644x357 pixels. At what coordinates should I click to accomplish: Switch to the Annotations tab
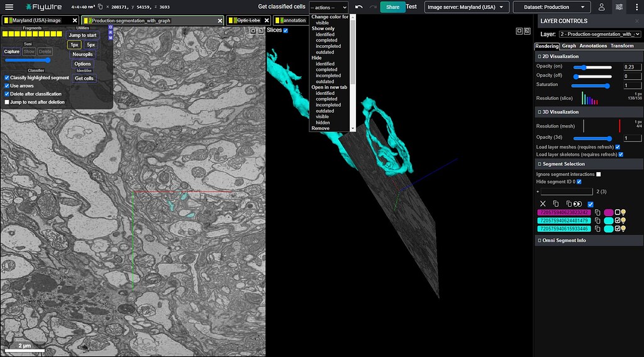pyautogui.click(x=593, y=46)
